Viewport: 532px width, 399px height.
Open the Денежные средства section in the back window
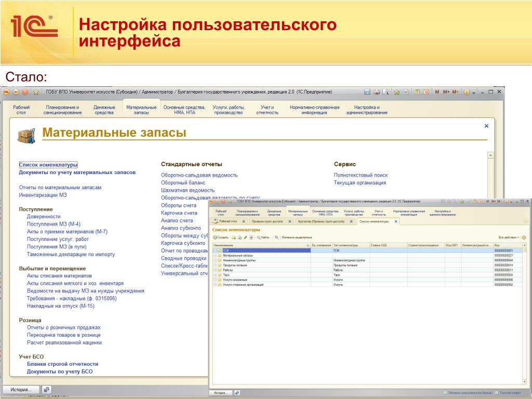tap(104, 110)
